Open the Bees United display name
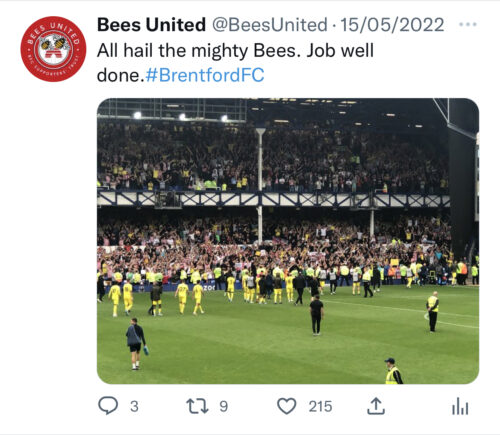This screenshot has height=435, width=500. point(151,25)
